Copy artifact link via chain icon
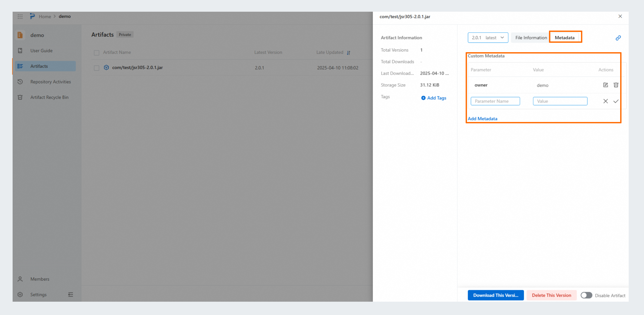This screenshot has height=315, width=644. coord(618,38)
